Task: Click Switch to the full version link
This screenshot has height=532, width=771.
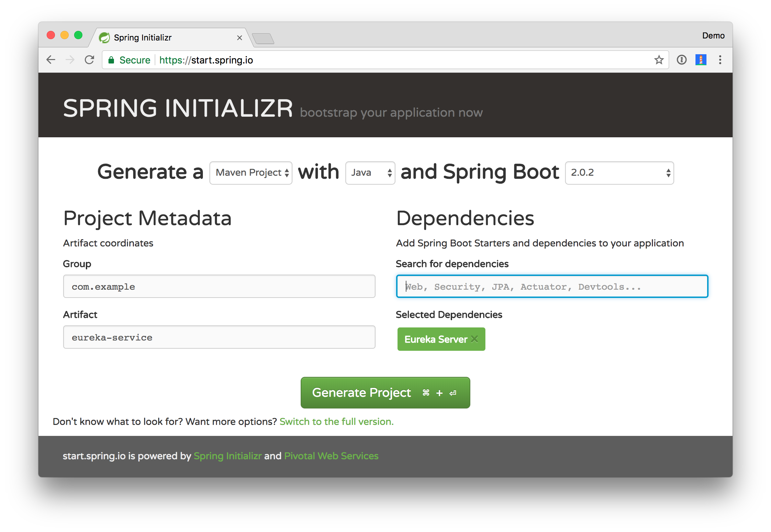Action: [336, 421]
